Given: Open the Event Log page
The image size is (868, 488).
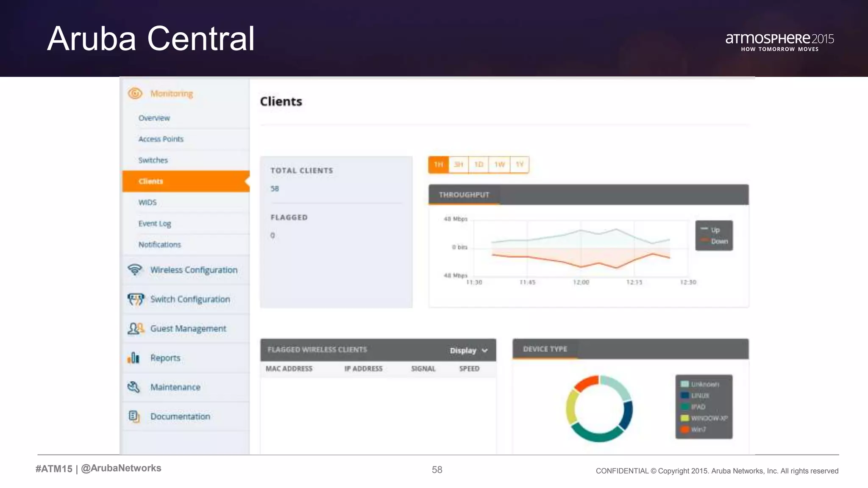Looking at the screenshot, I should point(155,224).
